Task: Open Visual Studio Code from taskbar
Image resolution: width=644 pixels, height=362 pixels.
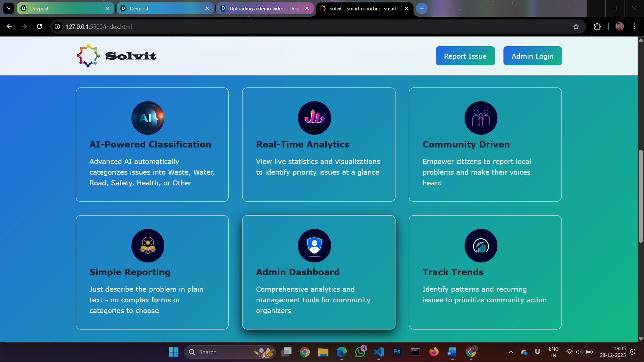Action: point(379,352)
